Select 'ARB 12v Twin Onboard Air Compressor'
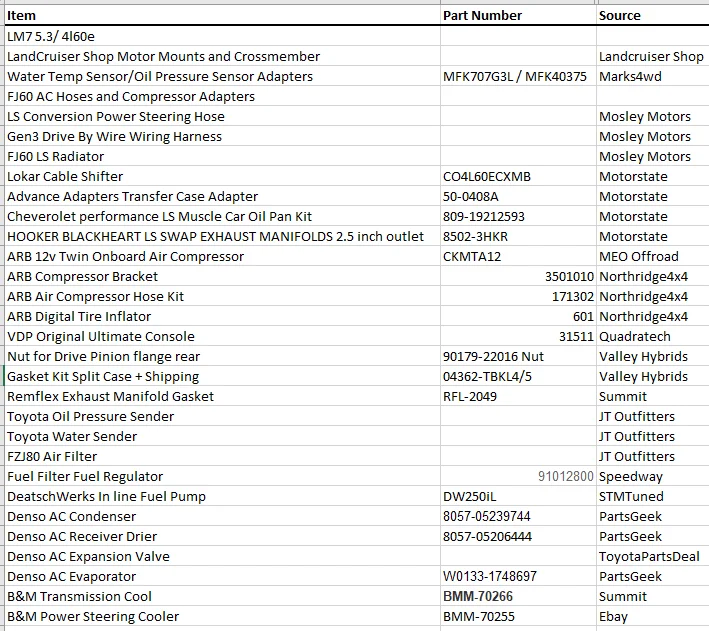Viewport: 709px width, 631px height. pyautogui.click(x=222, y=256)
